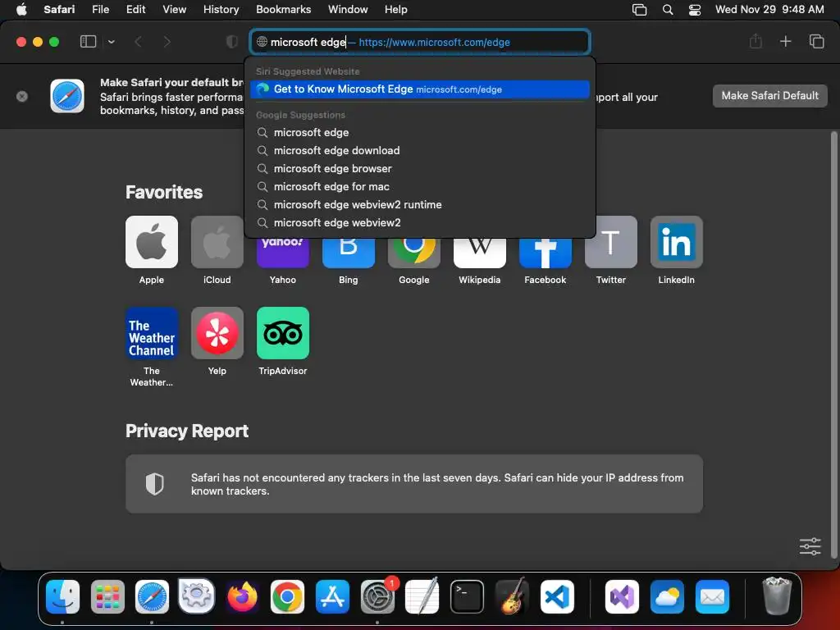Open Finder from the Dock

[62, 596]
